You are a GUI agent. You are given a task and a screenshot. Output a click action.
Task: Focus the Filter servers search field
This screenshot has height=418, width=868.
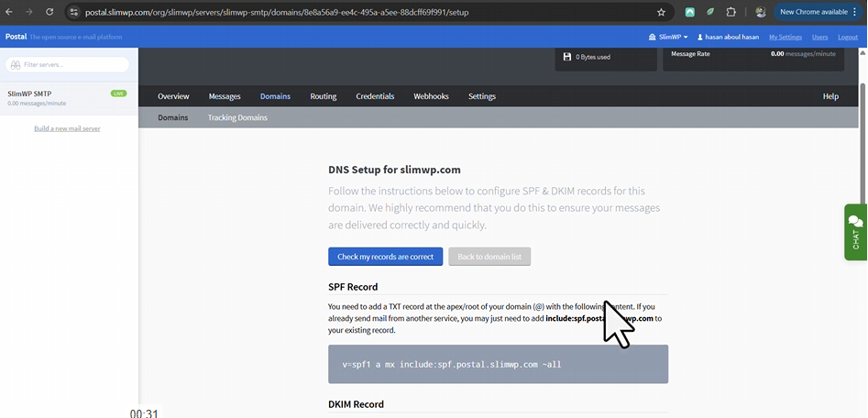(x=68, y=65)
